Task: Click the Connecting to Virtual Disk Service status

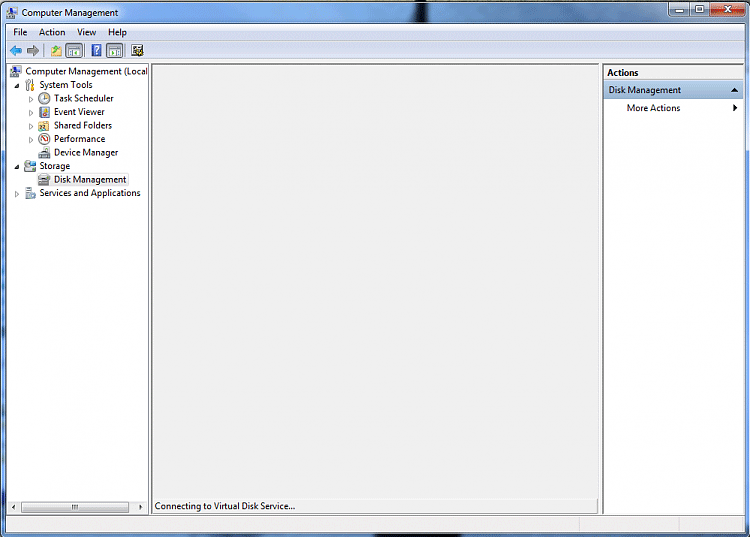Action: (225, 506)
